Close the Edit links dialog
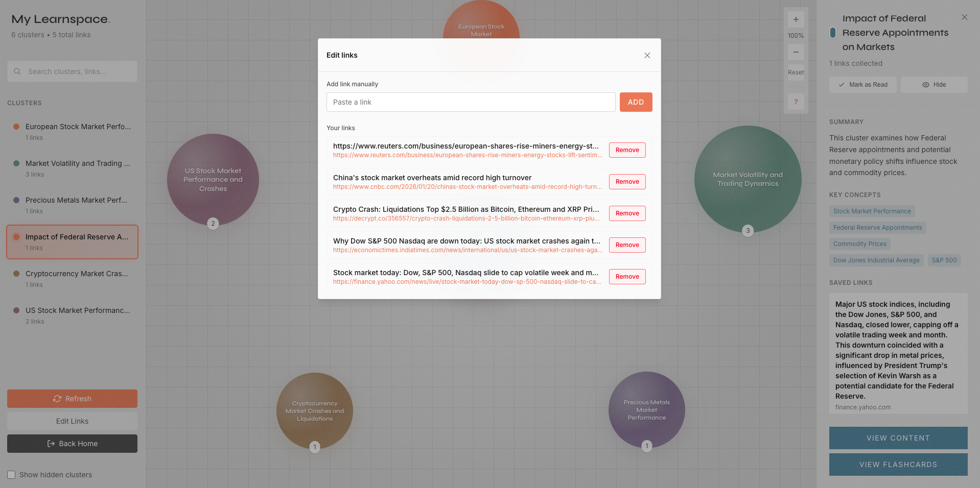Screen dimensions: 980x488 coord(647,55)
